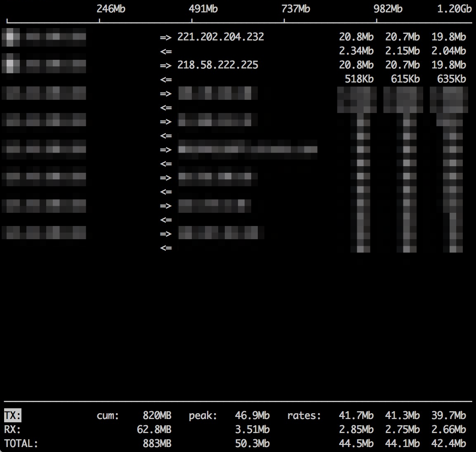Image resolution: width=476 pixels, height=452 pixels.
Task: Click the 46.9Mb peak TX value
Action: 252,415
